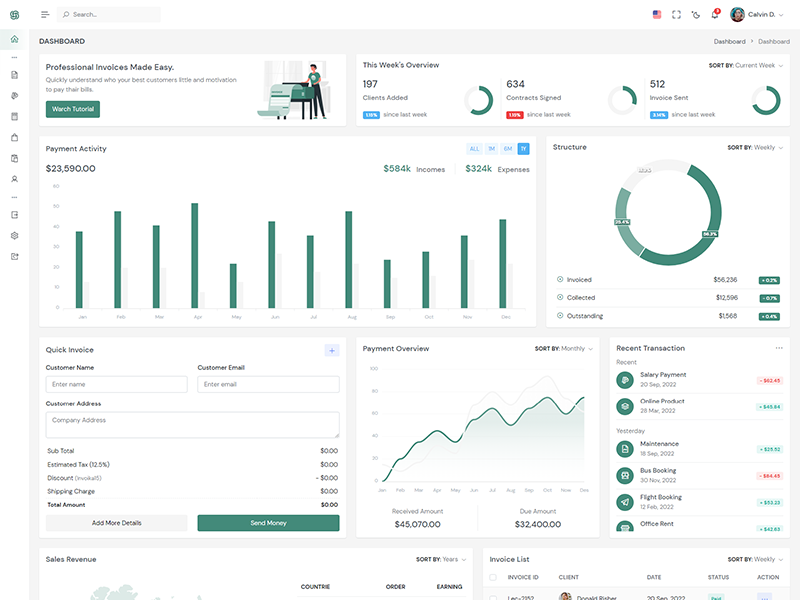The width and height of the screenshot is (800, 600).
Task: Click the Customer Name input field
Action: [x=116, y=384]
